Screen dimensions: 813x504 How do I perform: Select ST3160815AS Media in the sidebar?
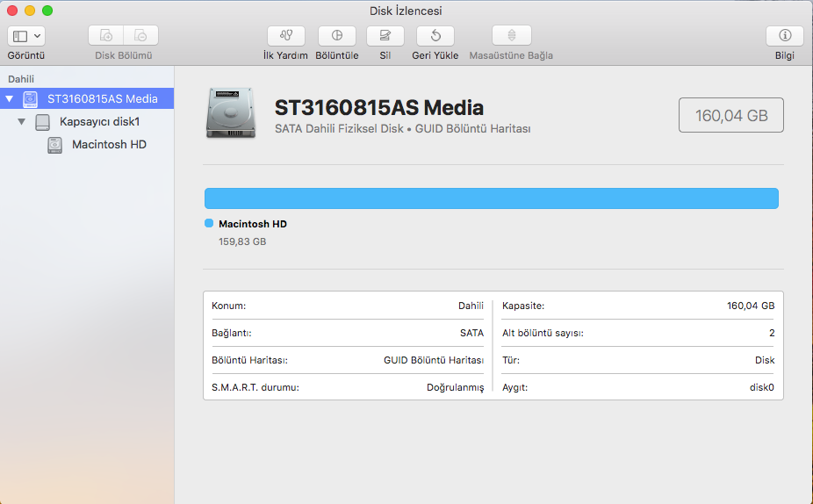click(x=102, y=99)
